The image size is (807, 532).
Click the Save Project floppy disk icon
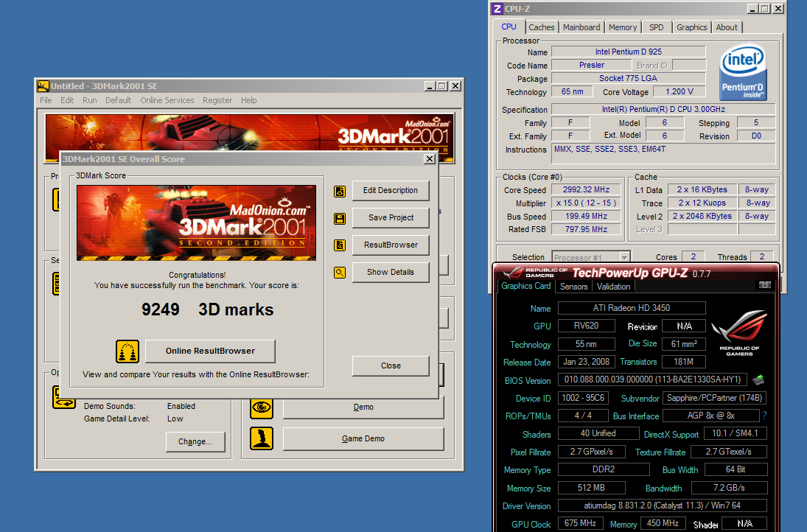(340, 219)
